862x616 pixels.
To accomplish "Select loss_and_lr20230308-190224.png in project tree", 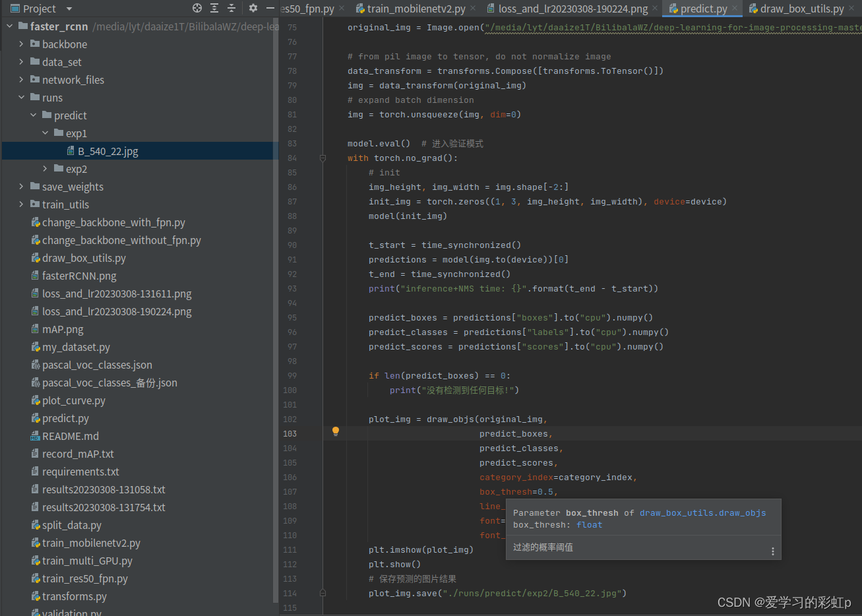I will [117, 311].
